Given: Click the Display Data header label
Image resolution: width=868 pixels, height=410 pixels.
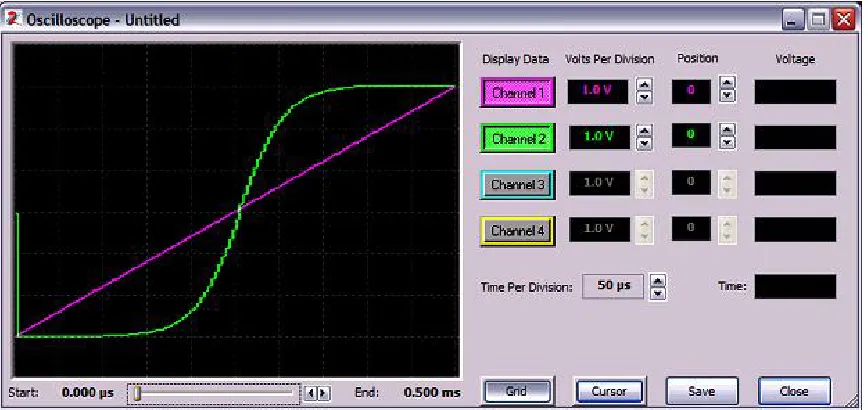Looking at the screenshot, I should click(x=516, y=59).
